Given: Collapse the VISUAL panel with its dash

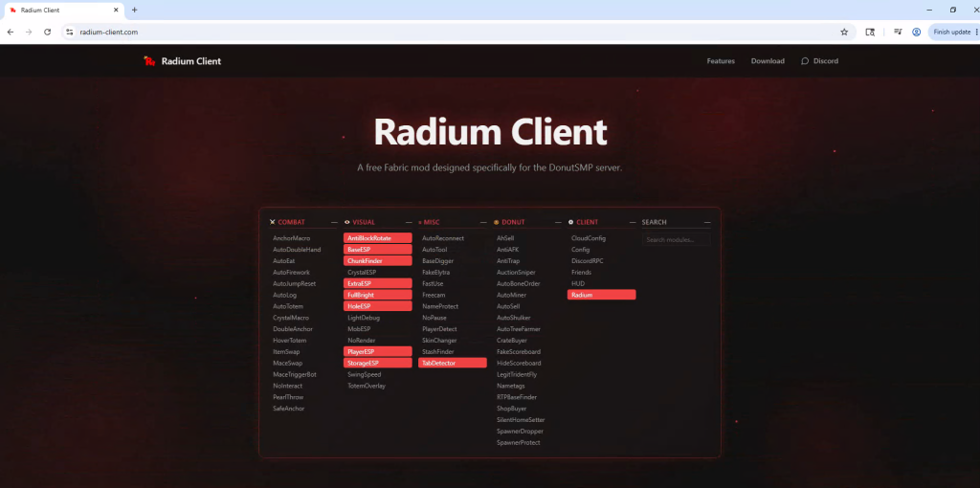Looking at the screenshot, I should point(409,222).
